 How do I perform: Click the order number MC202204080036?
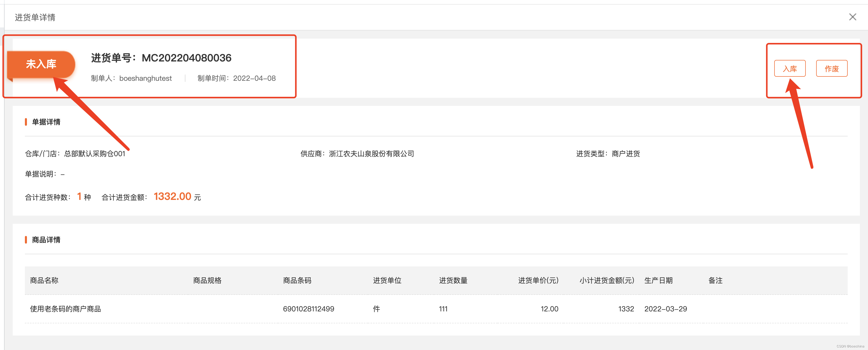pos(186,58)
